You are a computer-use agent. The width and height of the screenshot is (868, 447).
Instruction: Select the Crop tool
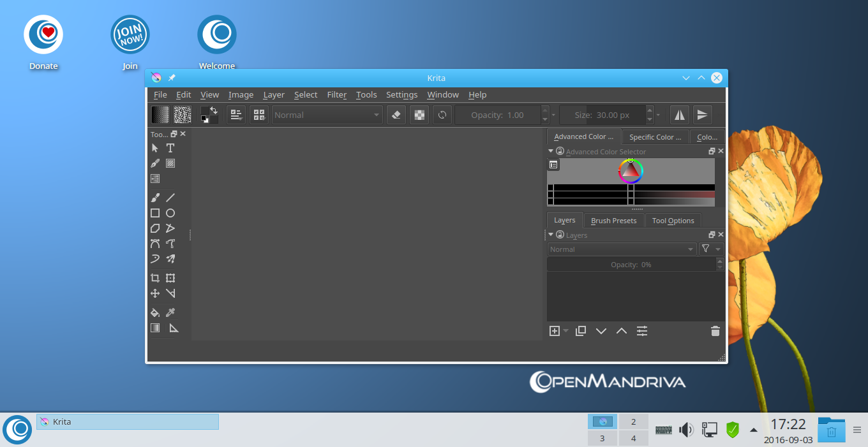coord(155,278)
